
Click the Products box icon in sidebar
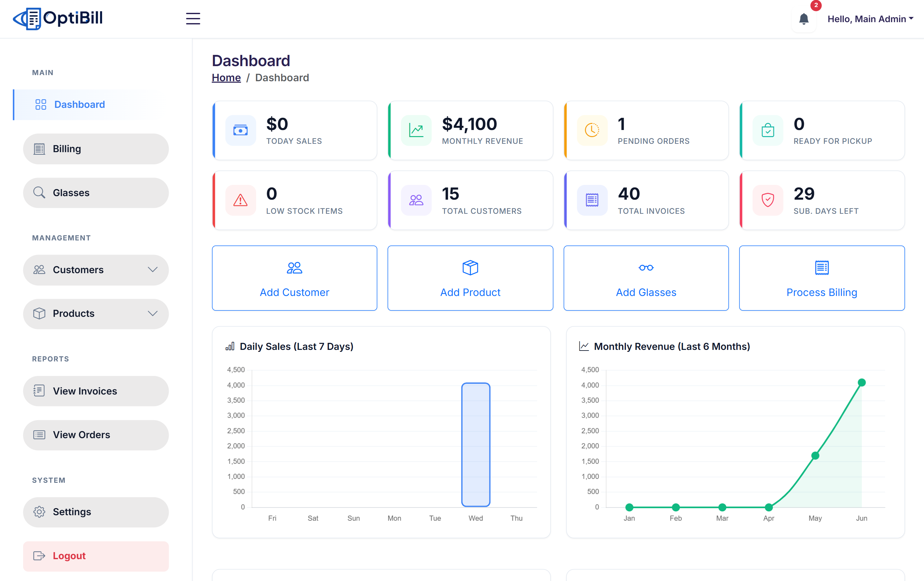click(x=39, y=314)
